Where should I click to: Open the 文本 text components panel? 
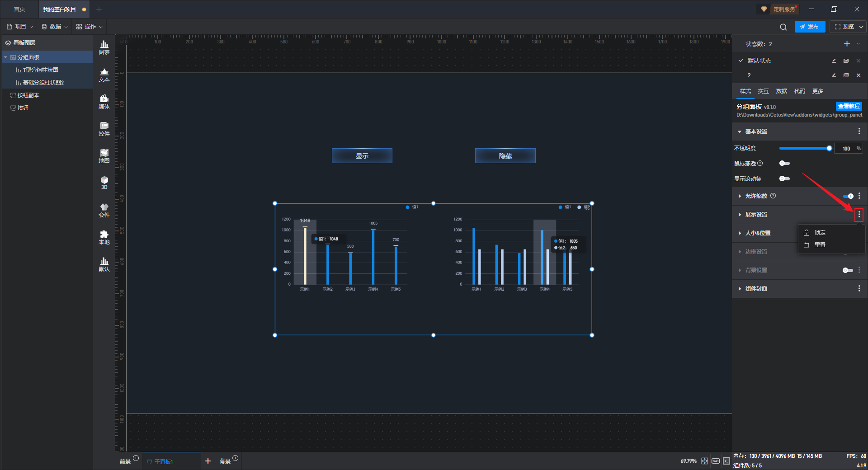[104, 75]
